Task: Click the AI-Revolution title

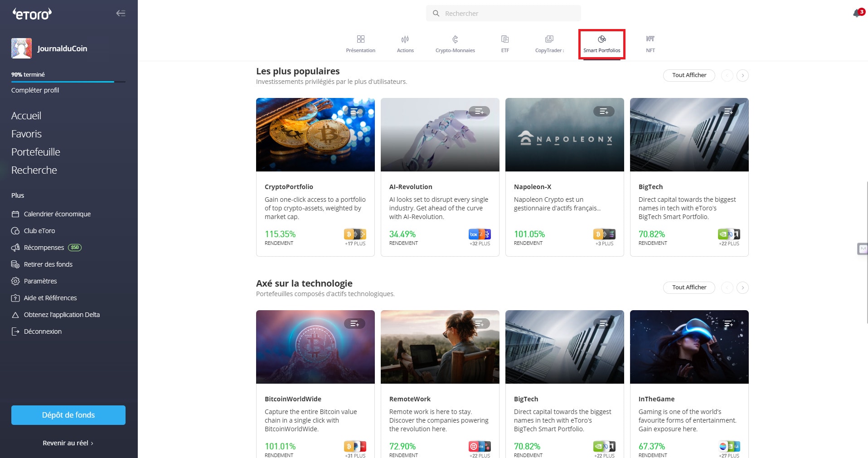Action: point(411,187)
